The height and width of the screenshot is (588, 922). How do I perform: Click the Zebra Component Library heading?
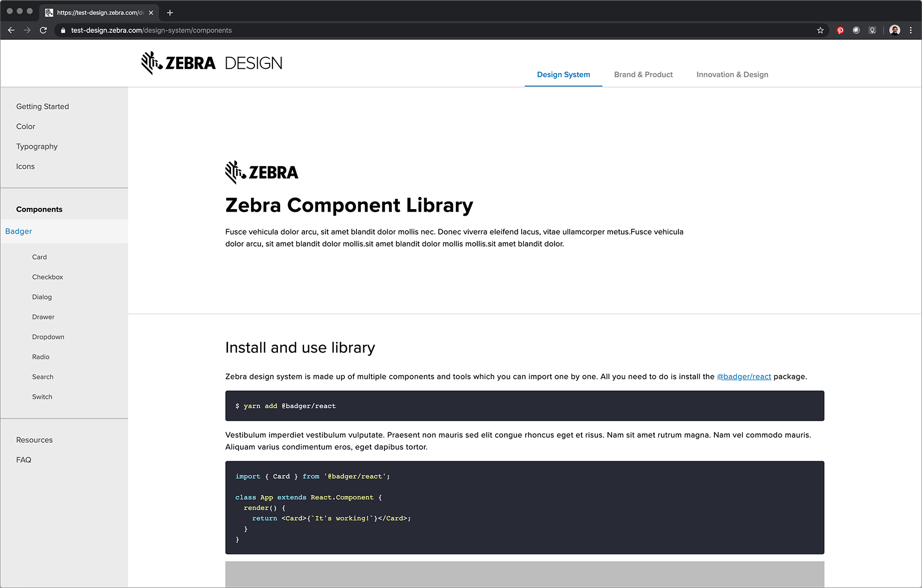click(349, 205)
